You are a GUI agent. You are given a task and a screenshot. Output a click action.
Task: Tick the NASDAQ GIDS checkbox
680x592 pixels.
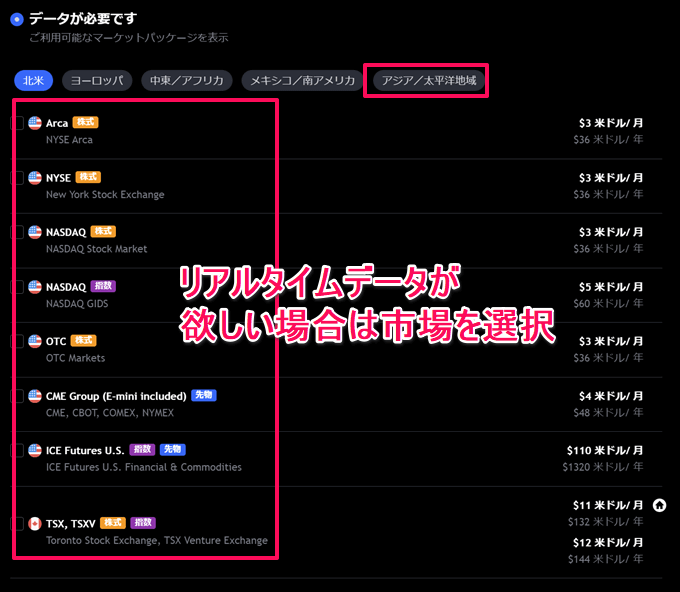(x=17, y=287)
